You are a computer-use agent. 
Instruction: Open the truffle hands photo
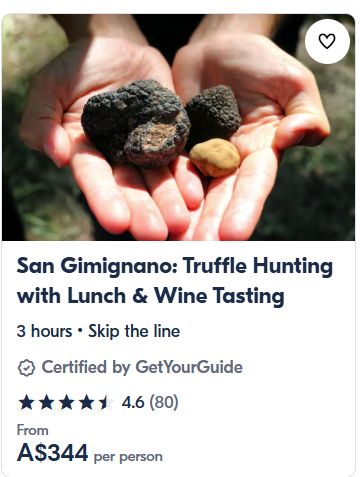pos(178,127)
